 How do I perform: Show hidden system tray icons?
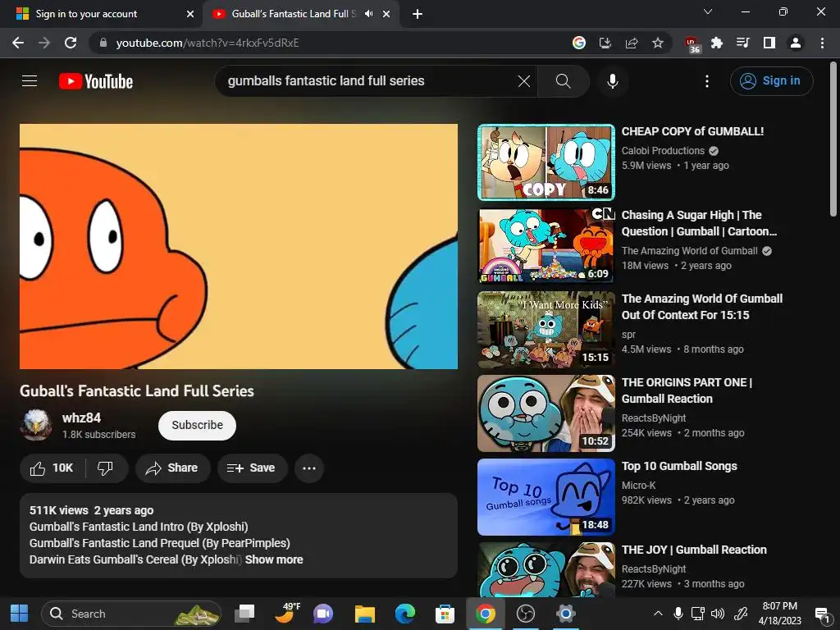pyautogui.click(x=658, y=614)
